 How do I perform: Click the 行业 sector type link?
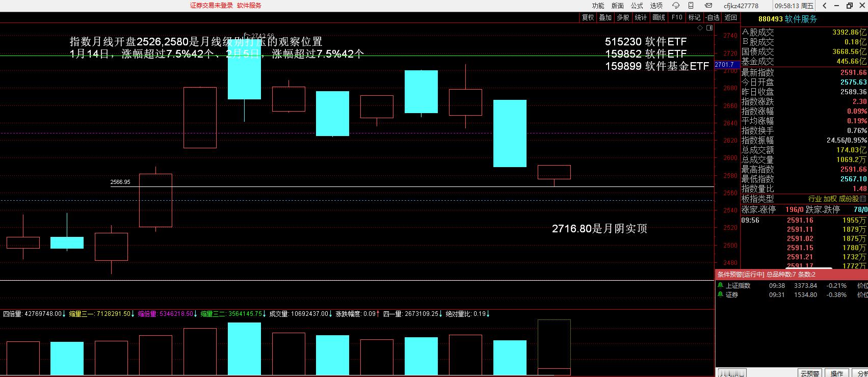click(814, 199)
